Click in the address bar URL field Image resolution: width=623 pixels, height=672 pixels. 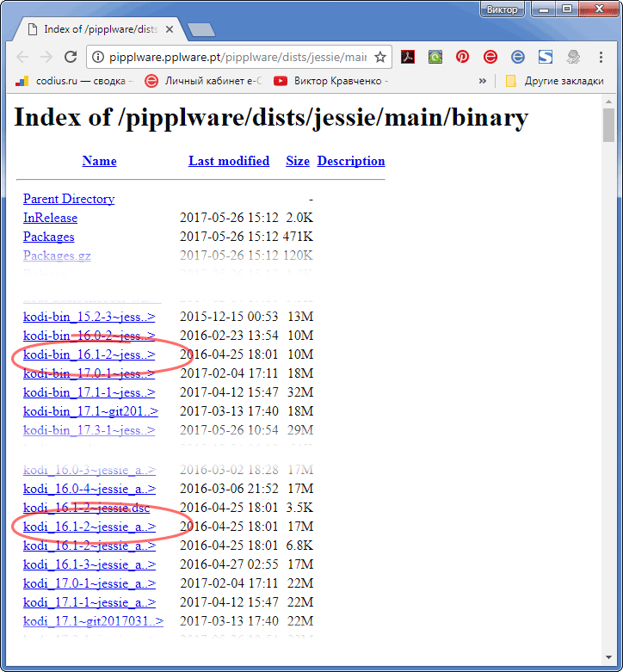(237, 58)
